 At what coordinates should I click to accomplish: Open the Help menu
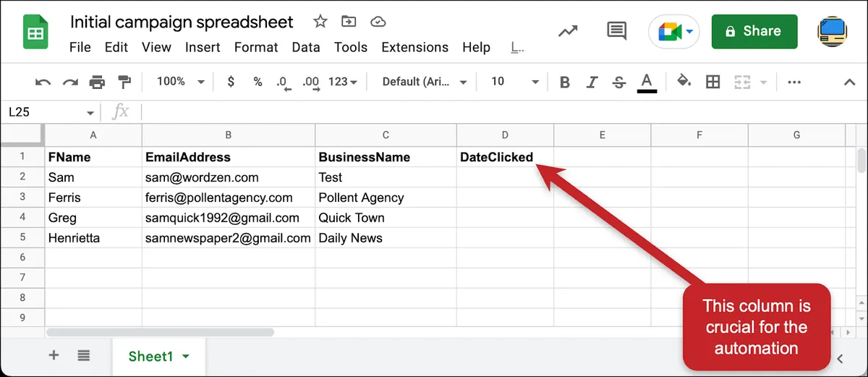[476, 47]
